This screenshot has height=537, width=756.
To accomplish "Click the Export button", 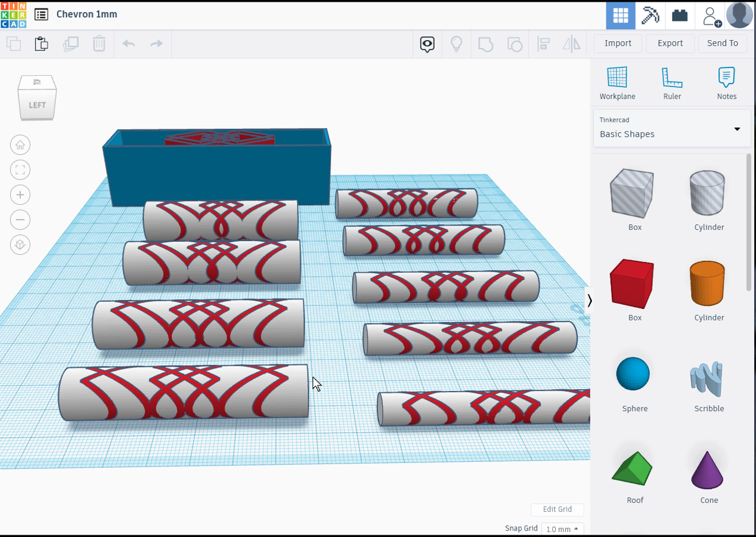I will (670, 44).
